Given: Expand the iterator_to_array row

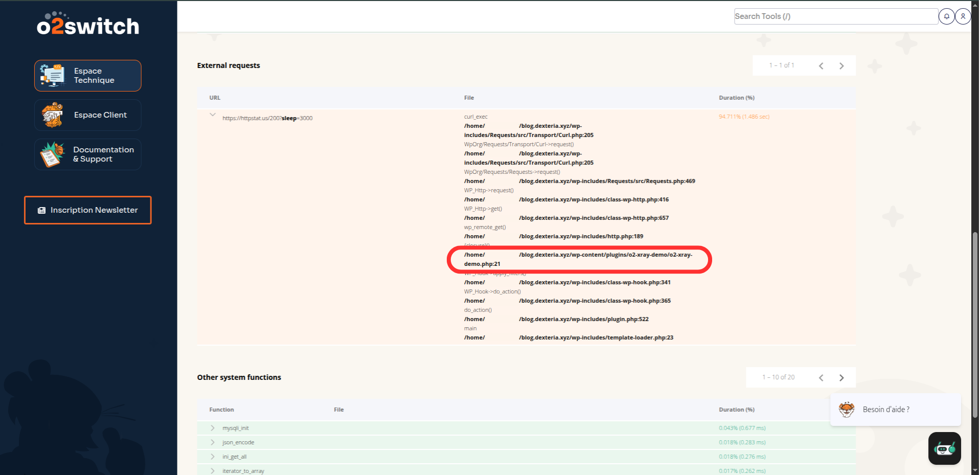Looking at the screenshot, I should click(x=213, y=471).
